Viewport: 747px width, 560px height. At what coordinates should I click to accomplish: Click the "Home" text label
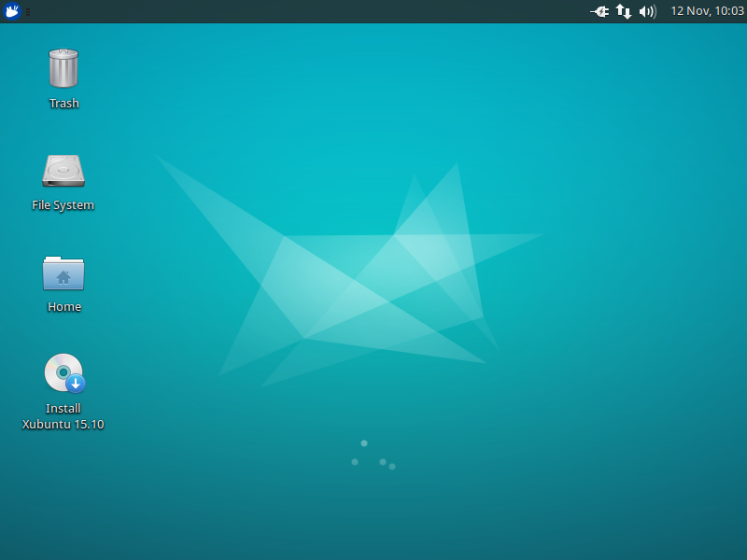(x=63, y=307)
